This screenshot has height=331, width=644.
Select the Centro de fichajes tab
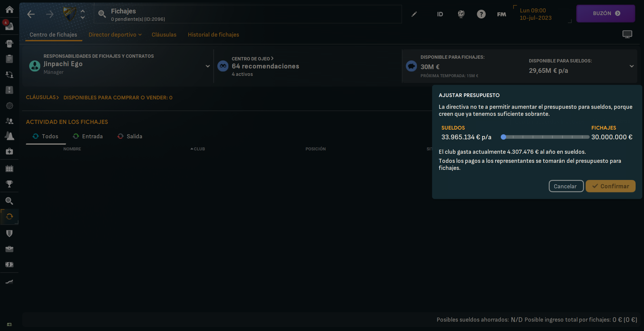tap(53, 35)
